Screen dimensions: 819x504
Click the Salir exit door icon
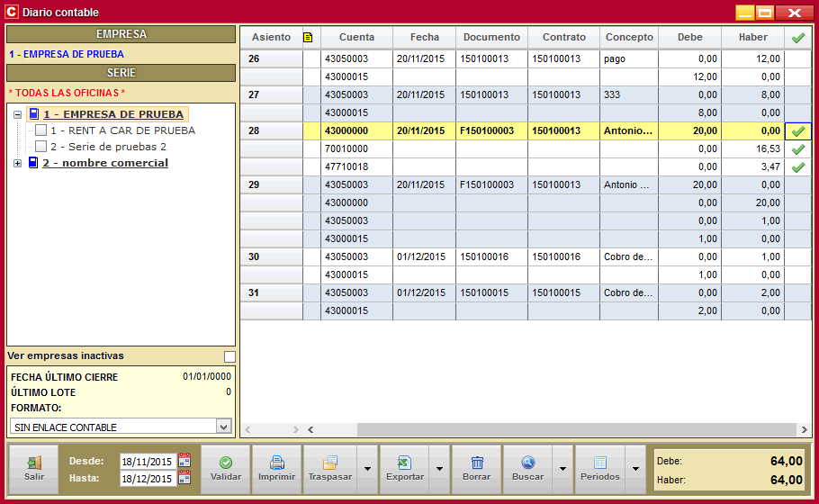coord(34,463)
